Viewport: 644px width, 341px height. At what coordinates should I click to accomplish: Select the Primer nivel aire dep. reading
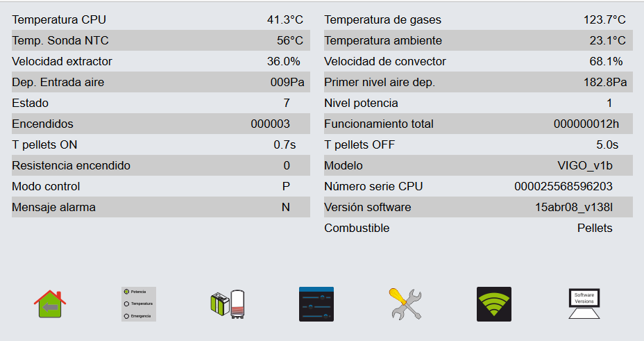(x=605, y=82)
